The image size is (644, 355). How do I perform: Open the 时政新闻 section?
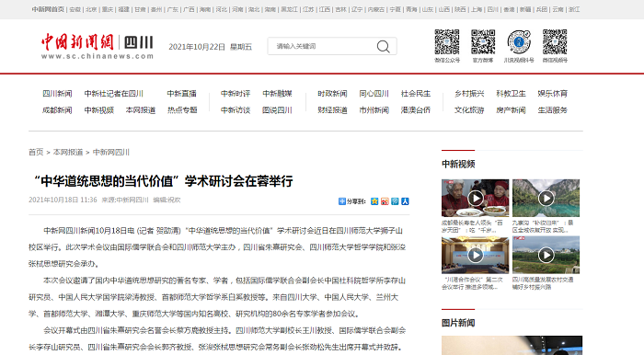(x=332, y=94)
